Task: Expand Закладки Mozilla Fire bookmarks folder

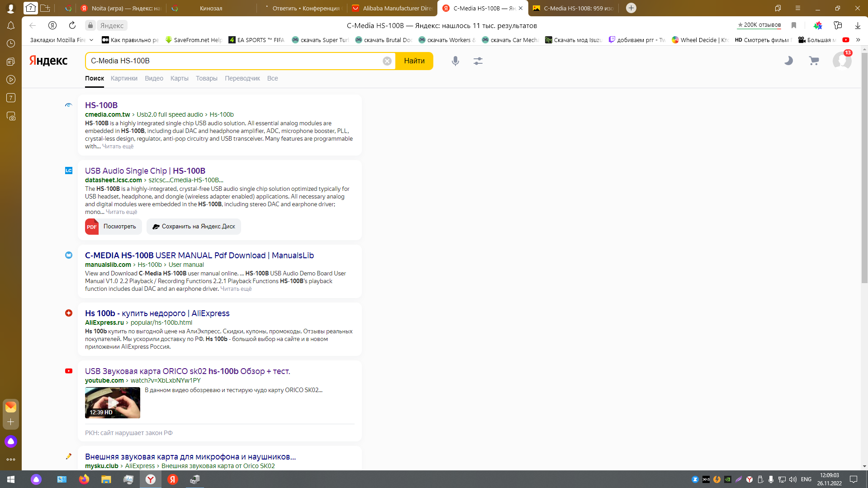Action: tap(62, 40)
